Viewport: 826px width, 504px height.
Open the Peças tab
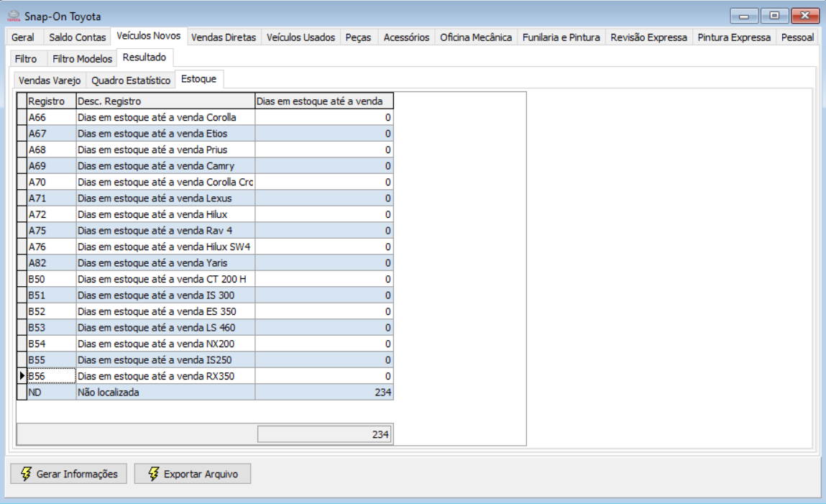(358, 37)
